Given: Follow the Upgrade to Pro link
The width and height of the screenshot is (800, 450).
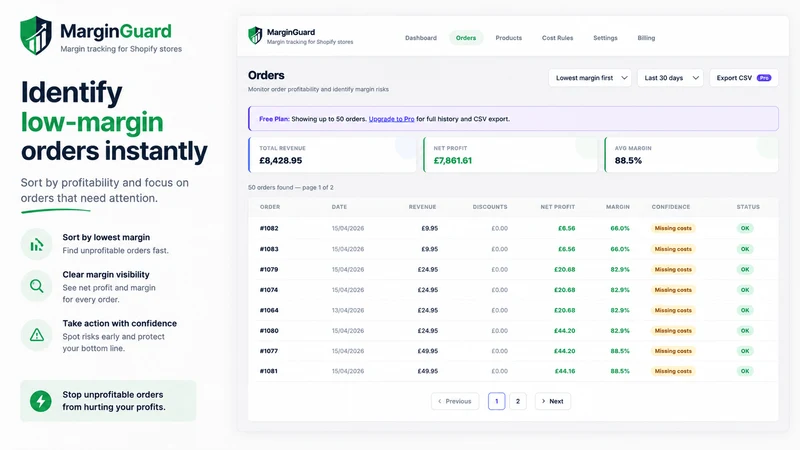Looking at the screenshot, I should [391, 119].
